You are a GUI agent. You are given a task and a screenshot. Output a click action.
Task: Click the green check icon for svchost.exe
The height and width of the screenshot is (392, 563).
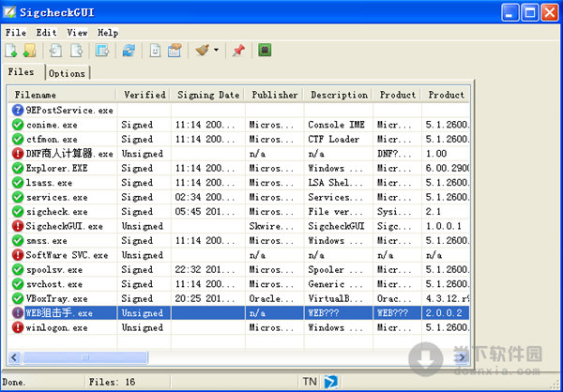(x=18, y=284)
